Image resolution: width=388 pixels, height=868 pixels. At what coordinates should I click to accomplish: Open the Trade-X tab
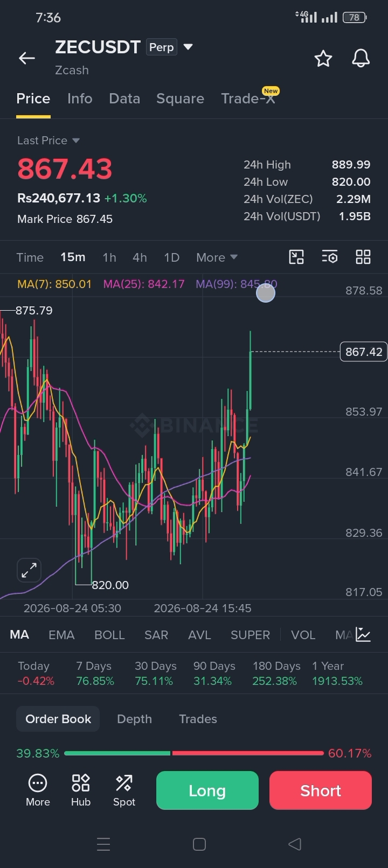248,99
